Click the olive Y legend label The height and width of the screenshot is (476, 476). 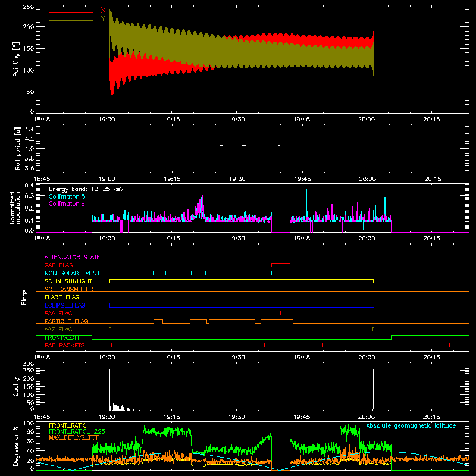(x=103, y=18)
